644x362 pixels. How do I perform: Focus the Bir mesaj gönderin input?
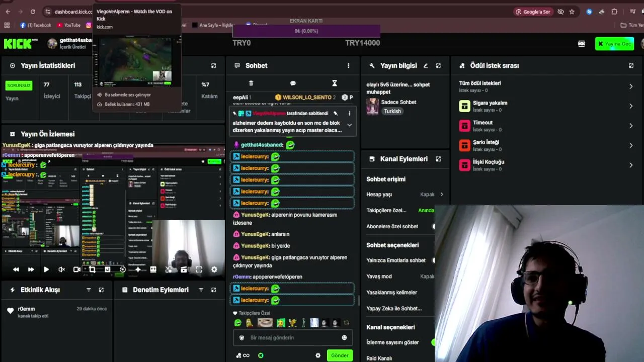click(293, 337)
